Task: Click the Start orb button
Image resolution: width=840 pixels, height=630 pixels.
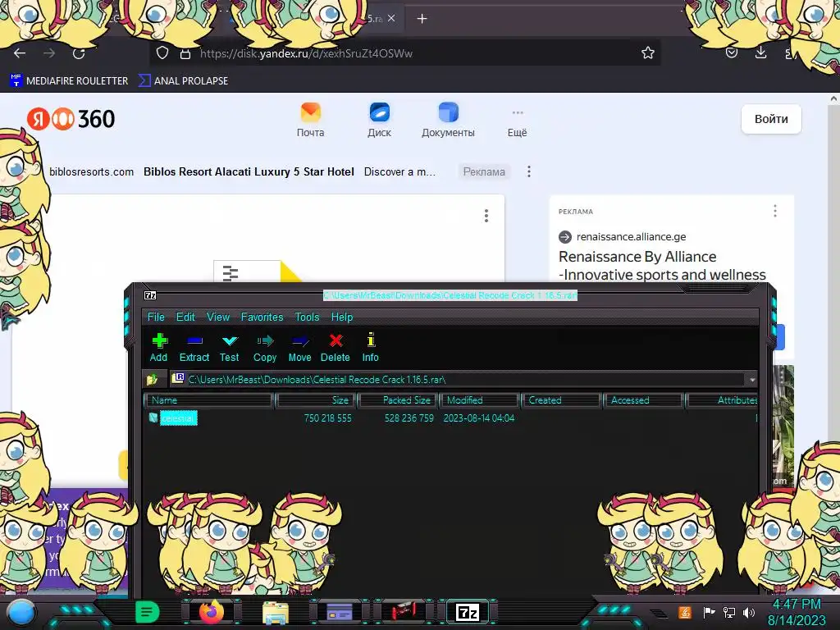Action: pos(21,612)
